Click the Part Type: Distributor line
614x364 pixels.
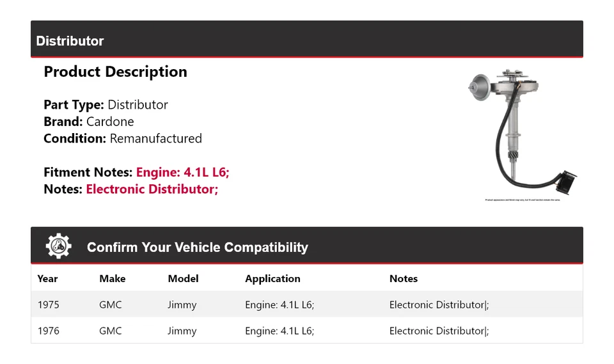tap(106, 105)
